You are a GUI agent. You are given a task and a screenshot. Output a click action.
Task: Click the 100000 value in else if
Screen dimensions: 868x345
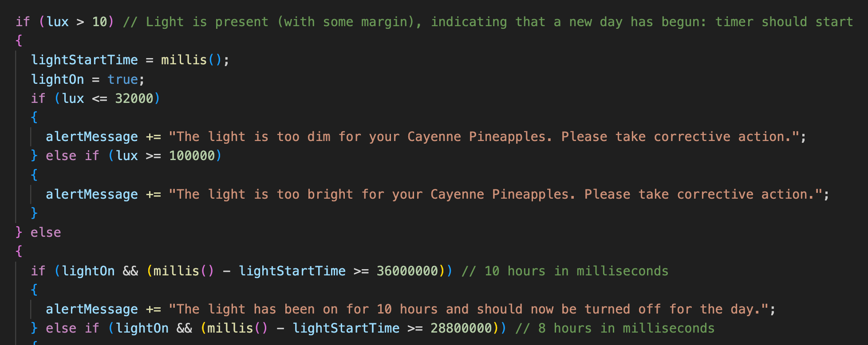[x=192, y=156]
